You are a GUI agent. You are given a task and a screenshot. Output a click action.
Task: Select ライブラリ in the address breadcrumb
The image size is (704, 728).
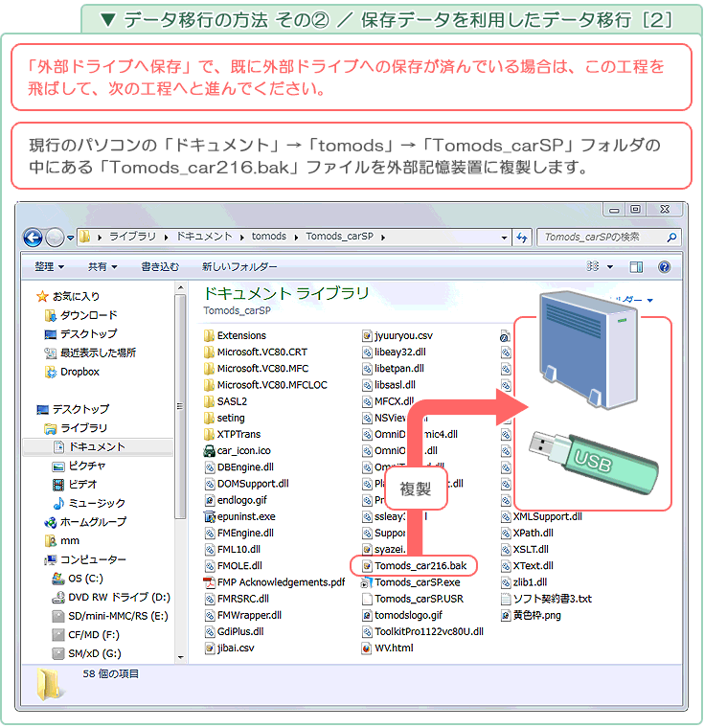point(133,237)
